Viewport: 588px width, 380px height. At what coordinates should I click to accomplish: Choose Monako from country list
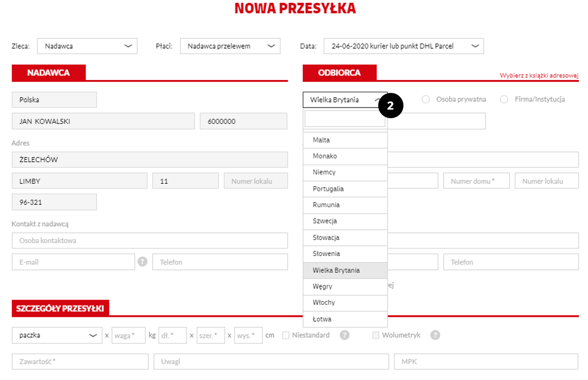345,156
